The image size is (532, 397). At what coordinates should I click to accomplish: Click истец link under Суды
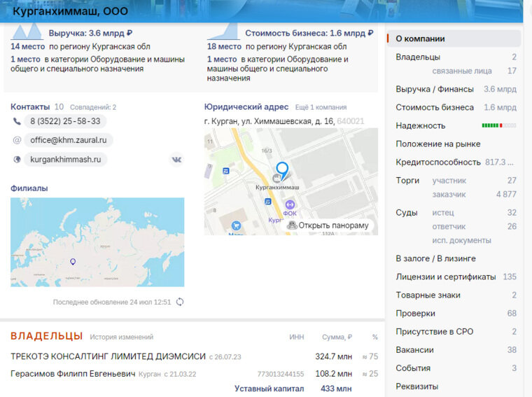tap(443, 213)
